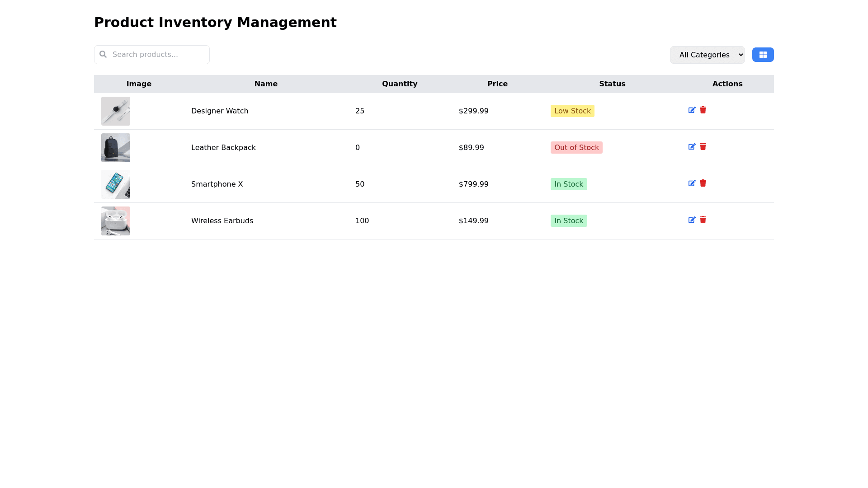
Task: Open the All Categories dropdown
Action: pyautogui.click(x=707, y=55)
